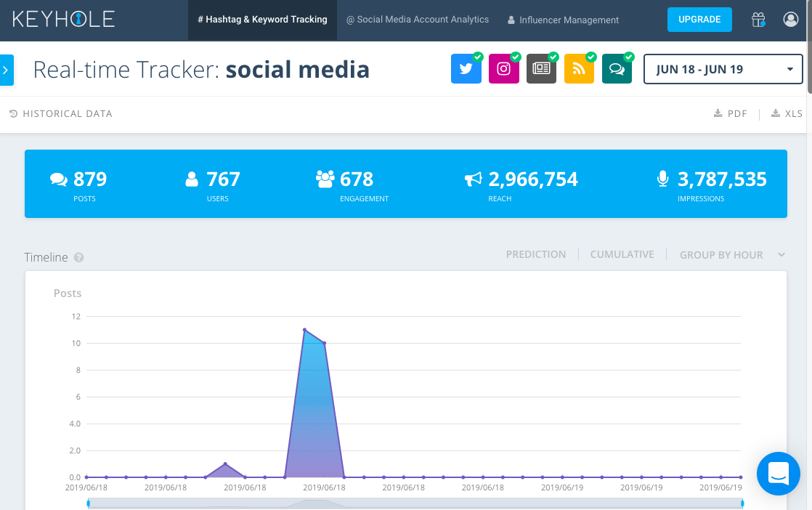Open the user profile account icon

coord(791,20)
